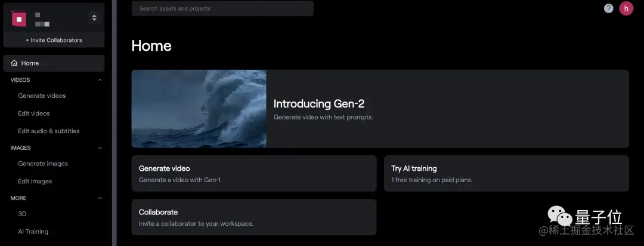Click the Runway workspace logo icon

[18, 19]
